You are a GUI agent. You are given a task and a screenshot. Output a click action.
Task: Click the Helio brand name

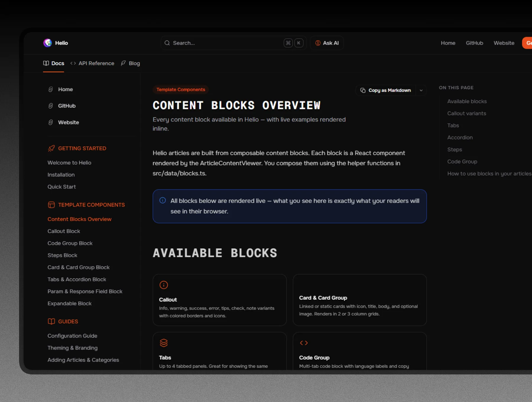click(61, 43)
